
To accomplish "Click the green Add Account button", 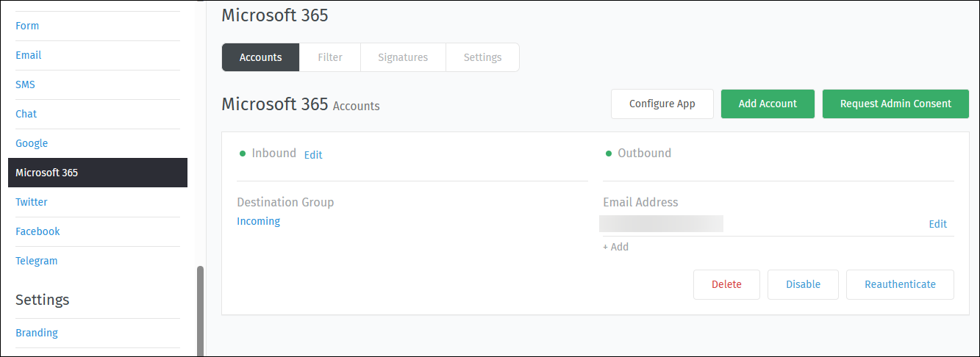I will pyautogui.click(x=768, y=104).
